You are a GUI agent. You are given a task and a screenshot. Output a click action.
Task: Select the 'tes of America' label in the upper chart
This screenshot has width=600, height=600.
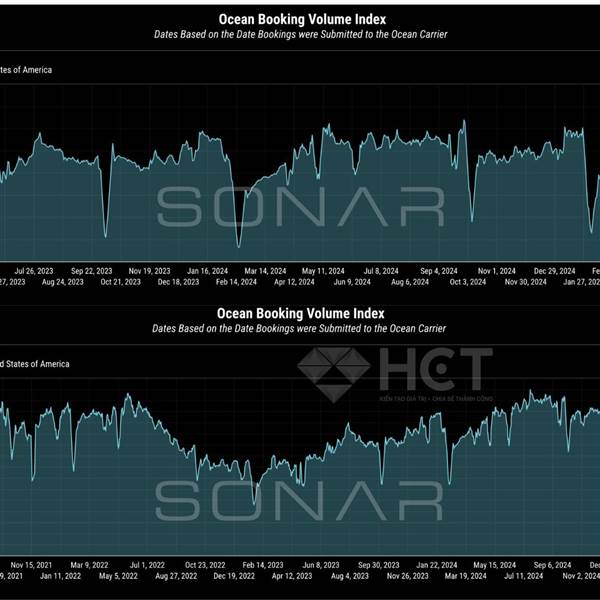[x=26, y=70]
